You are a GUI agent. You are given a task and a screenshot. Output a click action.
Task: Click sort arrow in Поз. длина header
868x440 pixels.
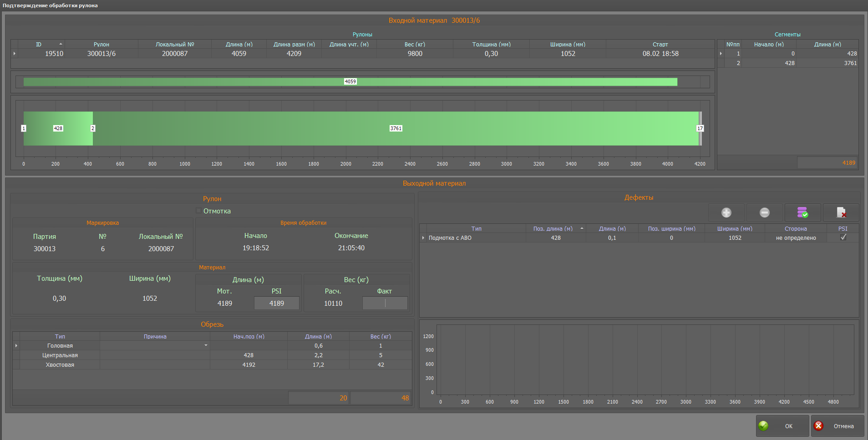[x=581, y=228]
